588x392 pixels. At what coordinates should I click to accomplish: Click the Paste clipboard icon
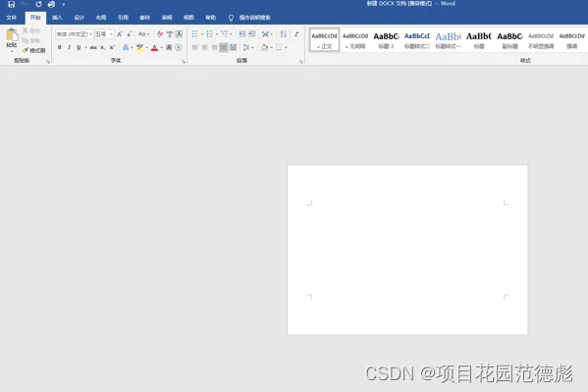[12, 35]
